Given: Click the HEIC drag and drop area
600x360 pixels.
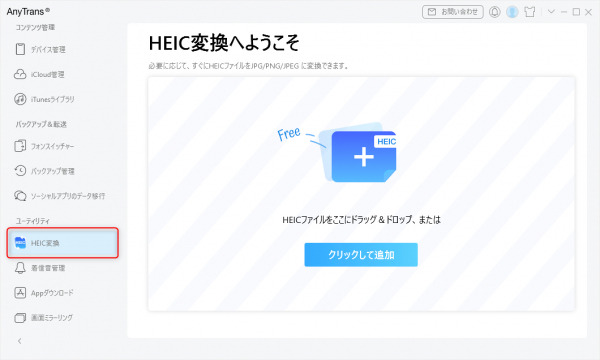Looking at the screenshot, I should 362,194.
